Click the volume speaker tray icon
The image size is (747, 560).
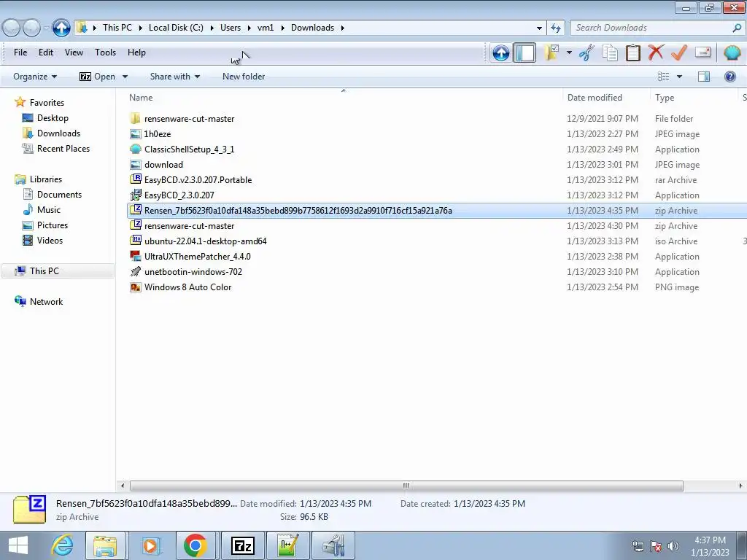coord(673,545)
